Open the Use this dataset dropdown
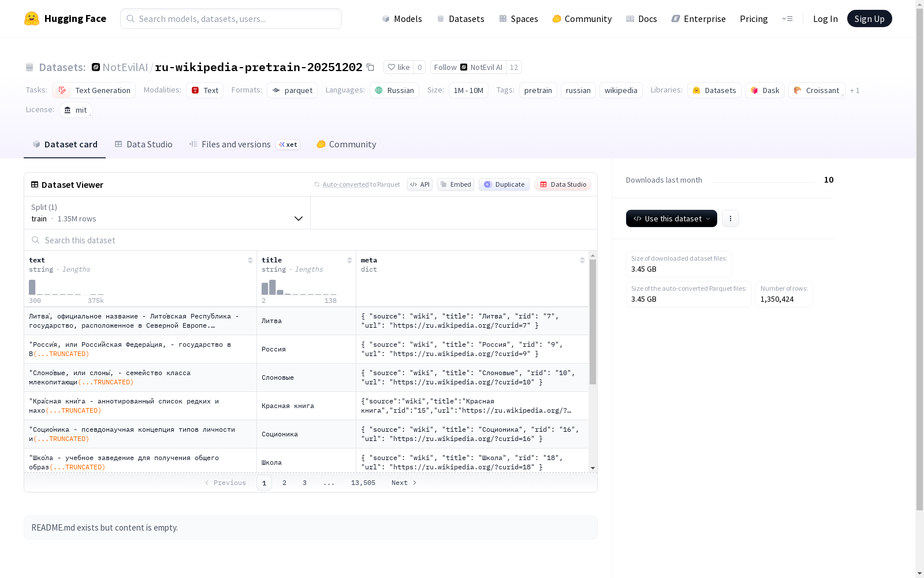Screen dimensions: 924x578 tap(672, 218)
